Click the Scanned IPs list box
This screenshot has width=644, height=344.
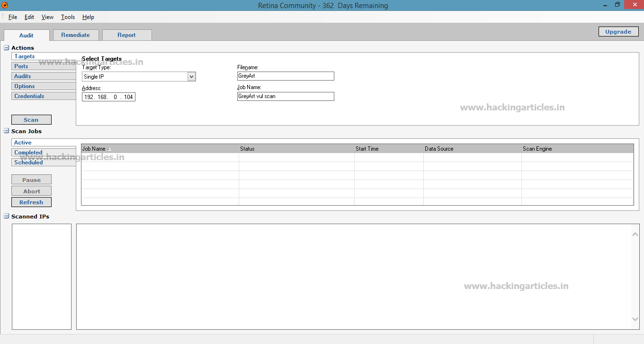tap(42, 277)
